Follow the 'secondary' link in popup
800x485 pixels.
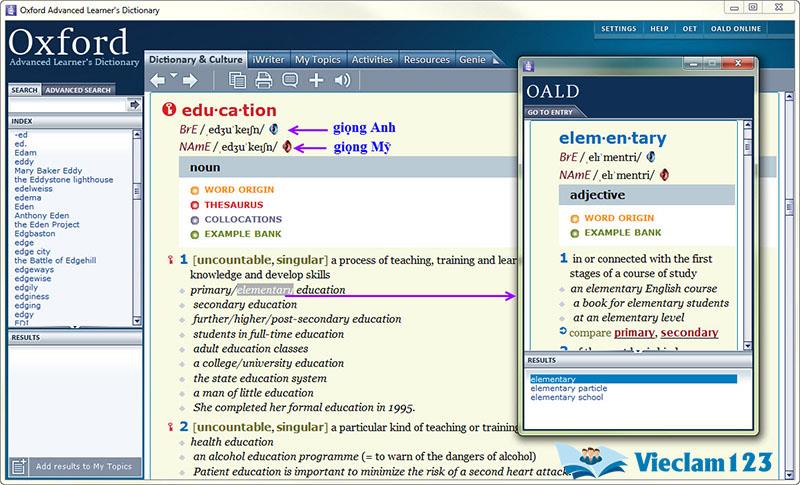689,333
